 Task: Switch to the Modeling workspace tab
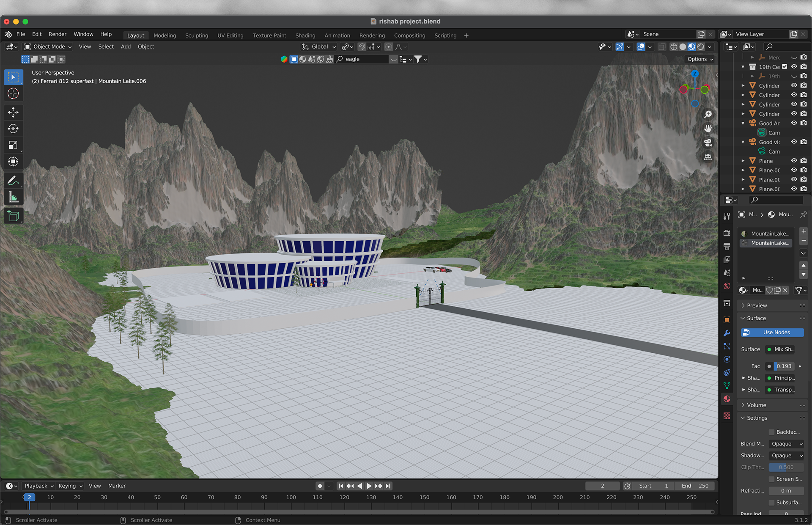point(165,36)
